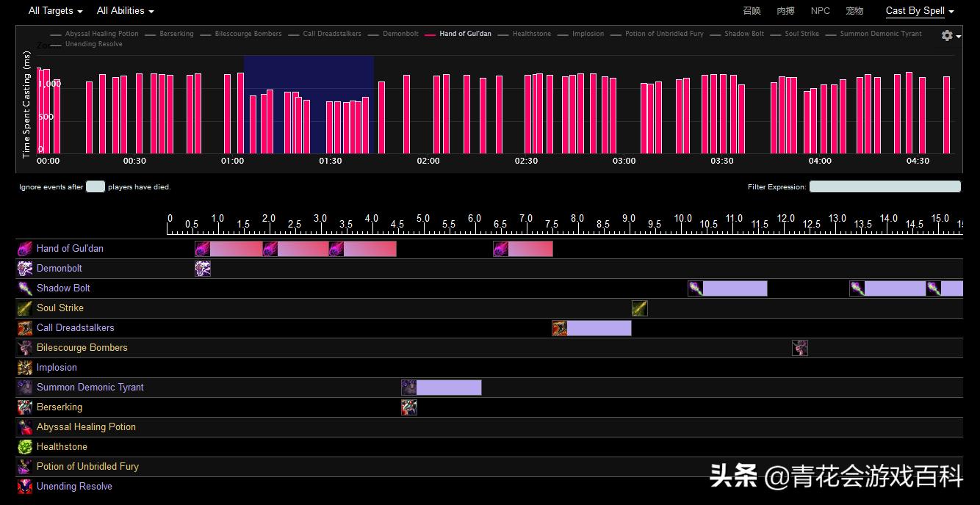Open the Shadow Bolt spell icon
The width and height of the screenshot is (980, 505).
(x=24, y=288)
